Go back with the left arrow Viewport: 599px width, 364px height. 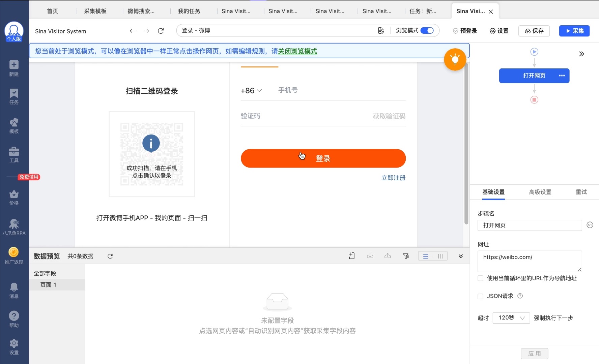click(x=133, y=31)
